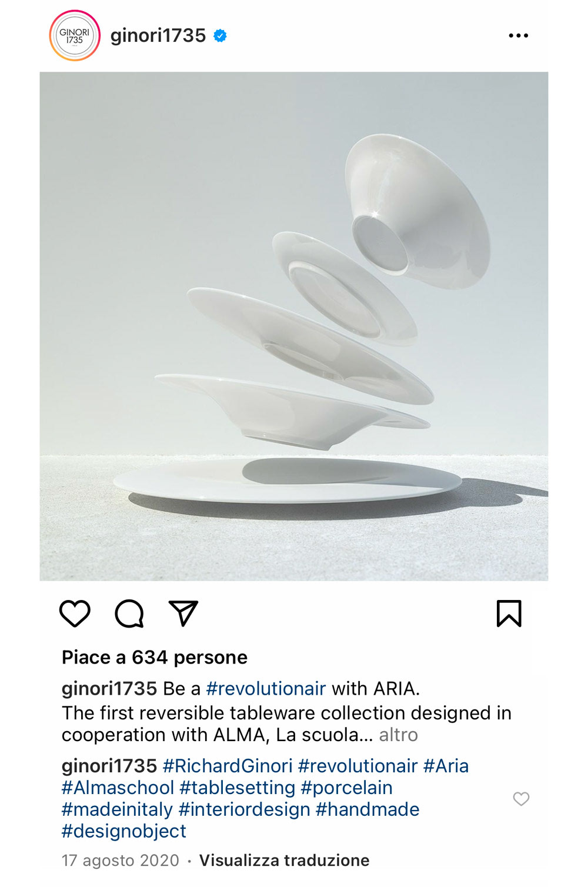
Task: Open the #Aria hashtag
Action: [x=446, y=766]
